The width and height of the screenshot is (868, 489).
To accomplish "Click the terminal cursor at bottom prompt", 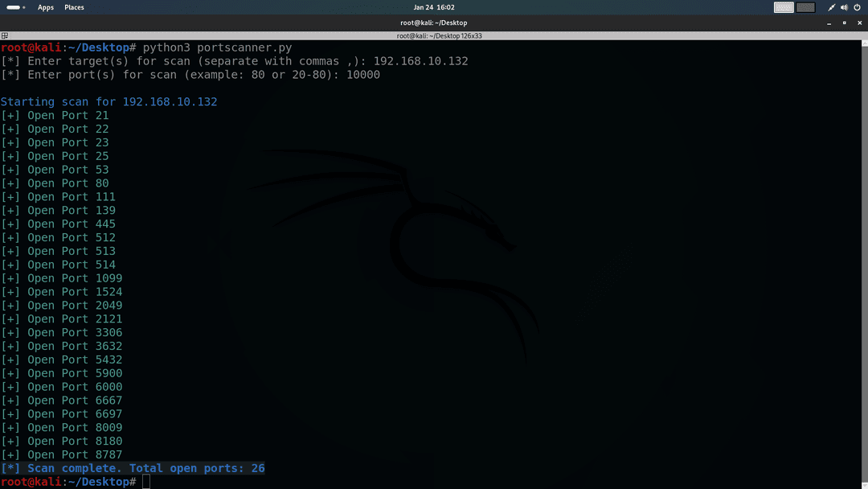I will pyautogui.click(x=145, y=482).
